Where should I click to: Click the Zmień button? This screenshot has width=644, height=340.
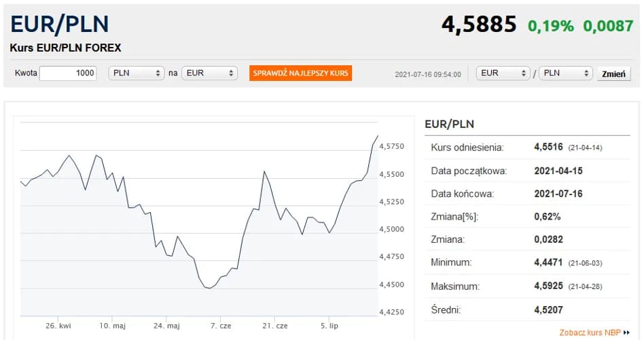(x=613, y=74)
